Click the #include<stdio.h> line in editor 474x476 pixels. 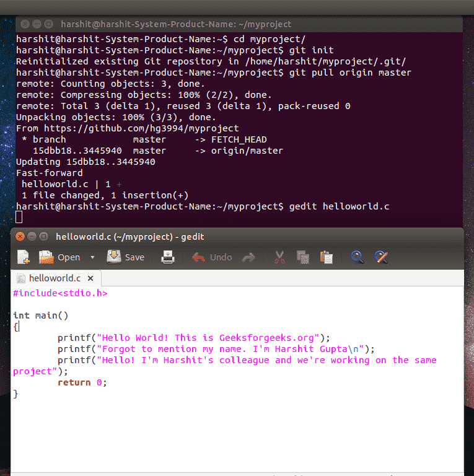point(60,293)
